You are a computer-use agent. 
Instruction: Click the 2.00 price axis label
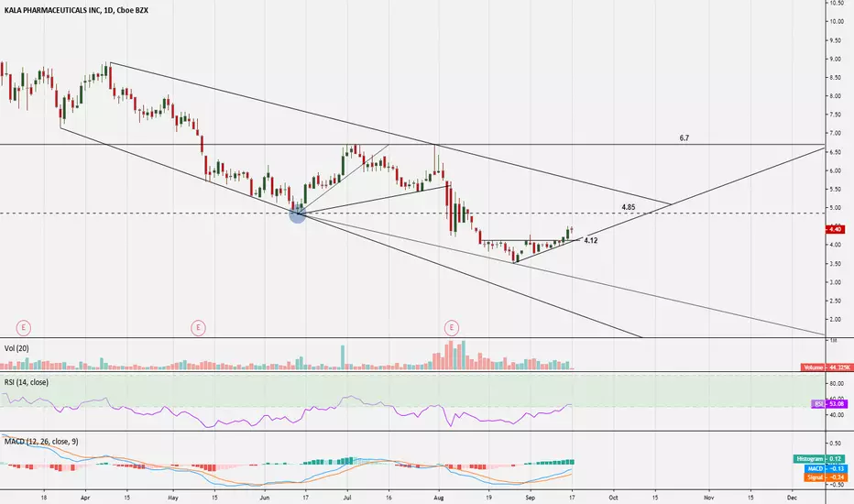836,319
